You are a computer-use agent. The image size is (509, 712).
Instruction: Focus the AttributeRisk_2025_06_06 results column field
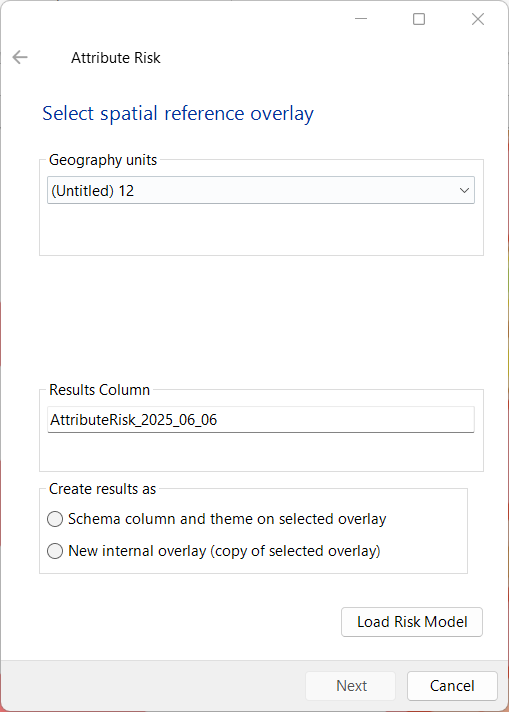pos(261,420)
